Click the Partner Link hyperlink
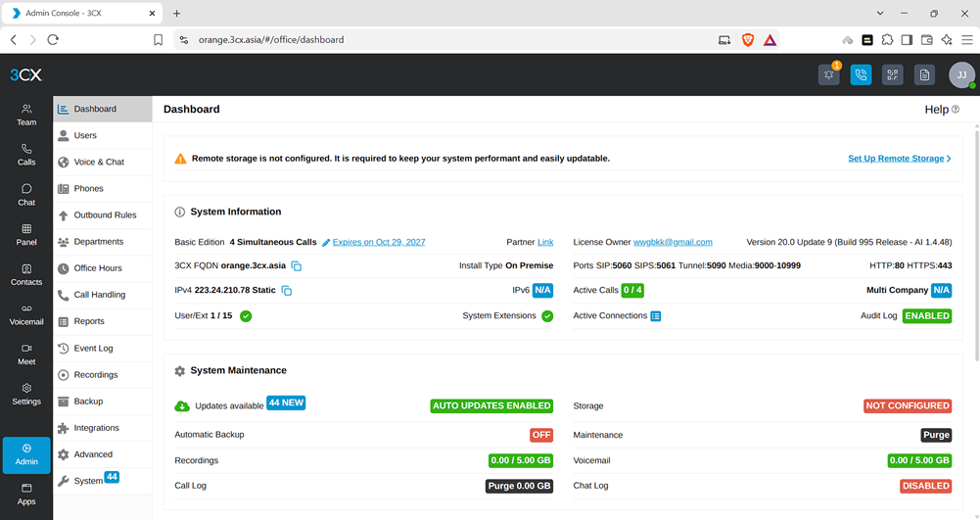This screenshot has height=520, width=980. [x=545, y=243]
